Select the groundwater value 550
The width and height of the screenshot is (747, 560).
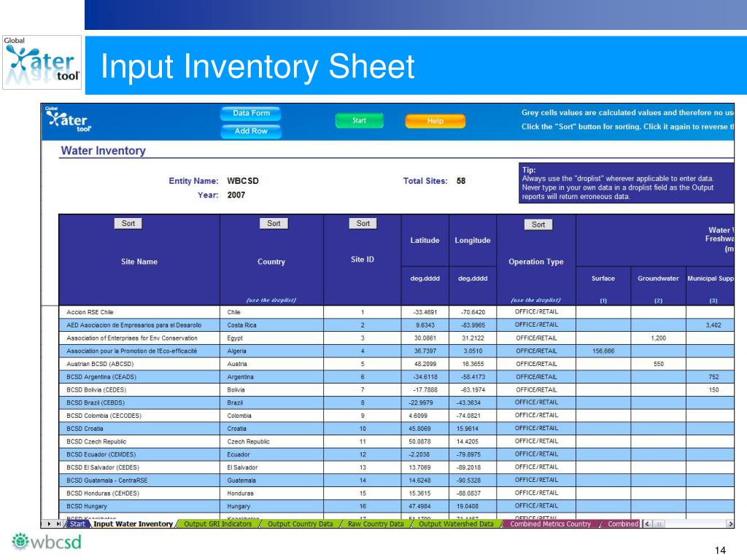(659, 364)
